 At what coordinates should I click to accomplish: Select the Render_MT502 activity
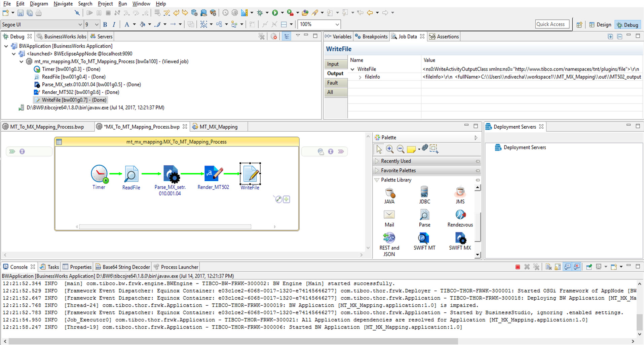click(213, 174)
